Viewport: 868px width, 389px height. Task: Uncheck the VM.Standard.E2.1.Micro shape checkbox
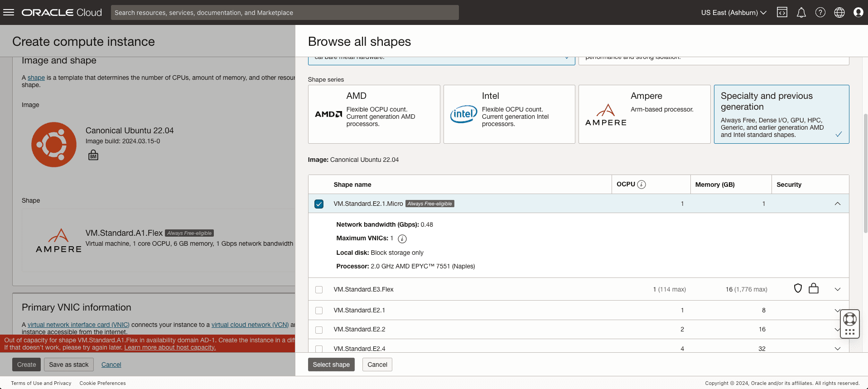[319, 204]
